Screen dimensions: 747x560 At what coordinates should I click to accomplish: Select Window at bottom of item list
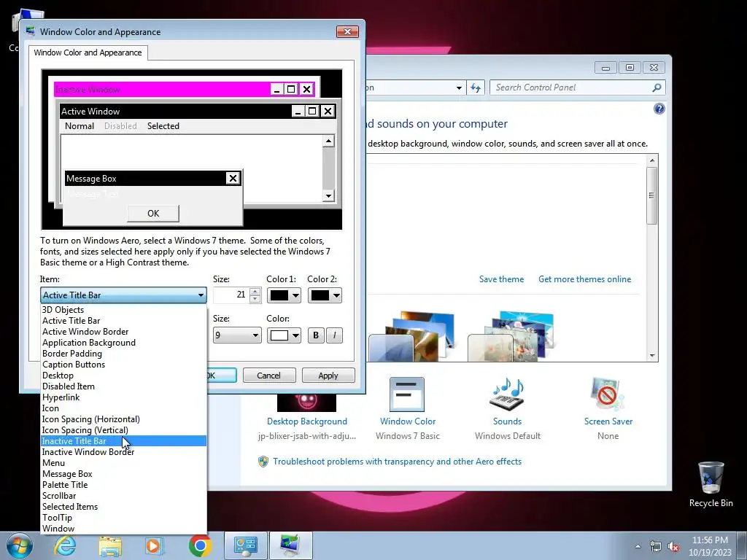pos(123,529)
